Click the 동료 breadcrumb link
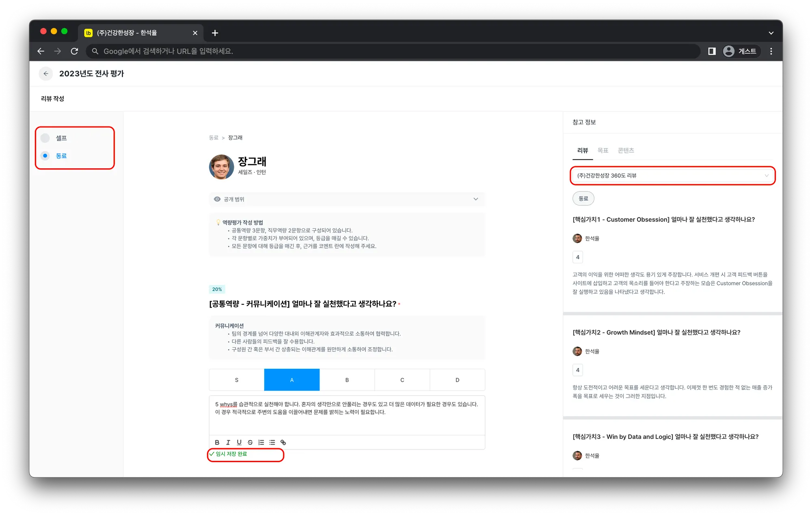Viewport: 812px width, 516px height. (x=214, y=138)
